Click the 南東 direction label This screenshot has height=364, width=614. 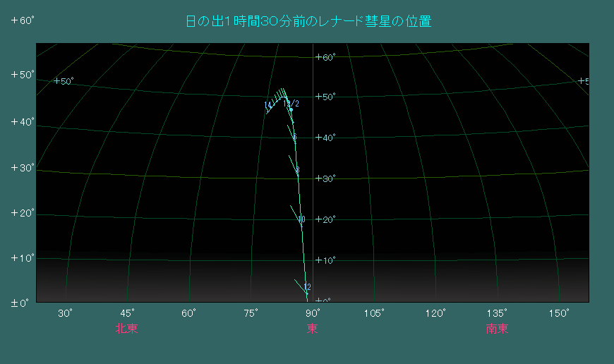(497, 329)
